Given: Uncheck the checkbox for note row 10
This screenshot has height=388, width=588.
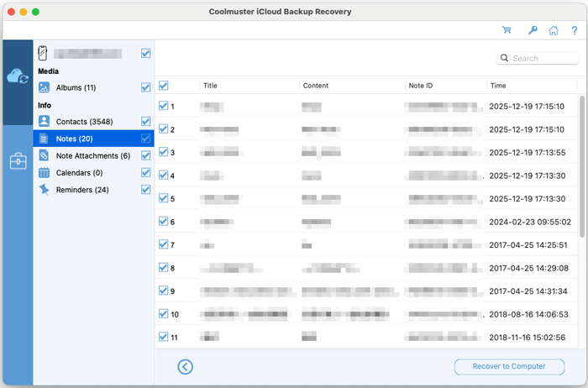Looking at the screenshot, I should 163,314.
